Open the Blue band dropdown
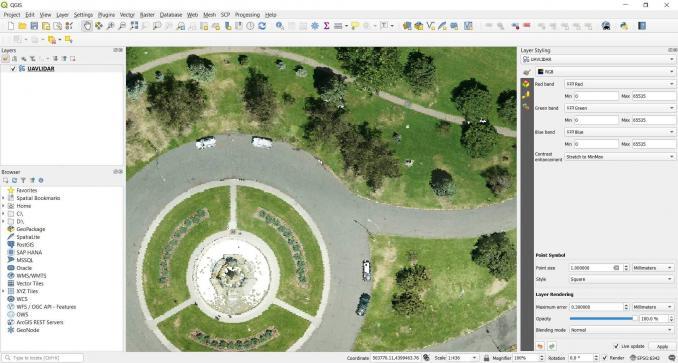This screenshot has height=363, width=678. pos(620,132)
